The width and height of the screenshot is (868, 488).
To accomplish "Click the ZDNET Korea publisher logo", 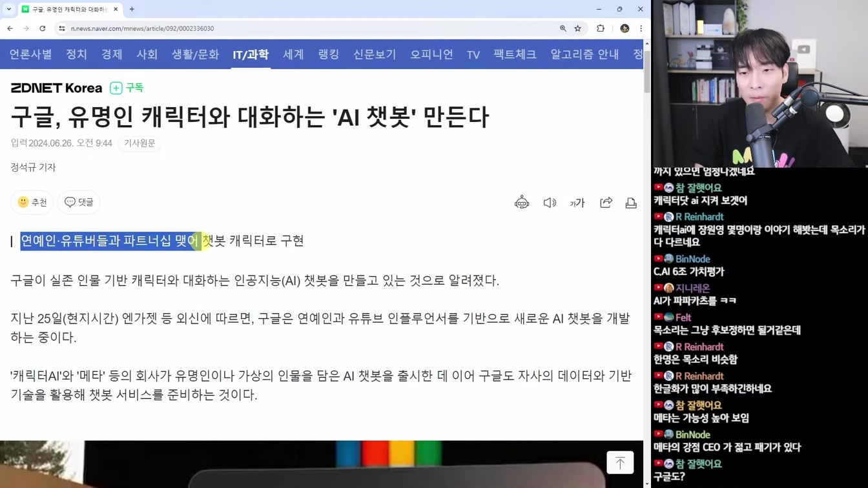I will [x=56, y=88].
